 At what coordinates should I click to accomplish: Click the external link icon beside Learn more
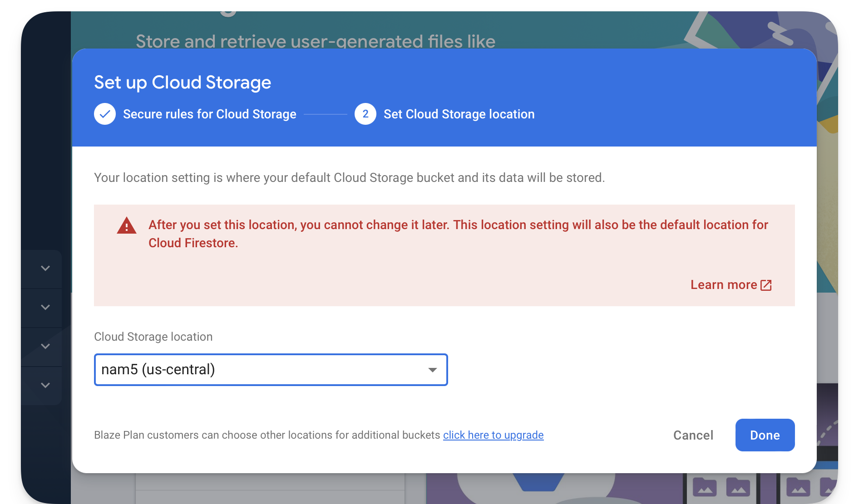click(x=766, y=285)
